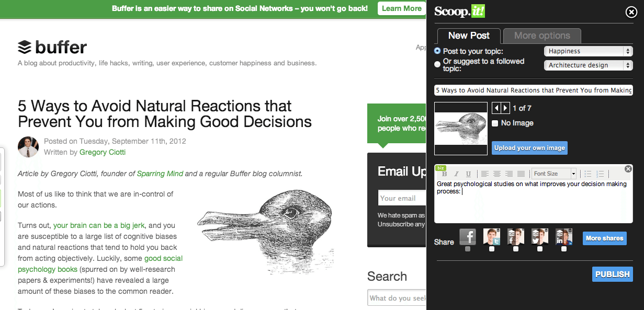
Task: Click the Buffer Twitter share avatar
Action: [540, 237]
